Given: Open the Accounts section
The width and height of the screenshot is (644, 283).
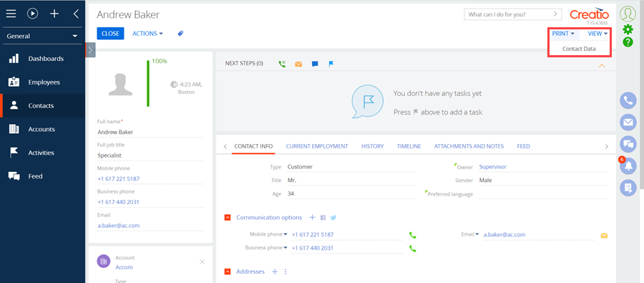Looking at the screenshot, I should [43, 129].
